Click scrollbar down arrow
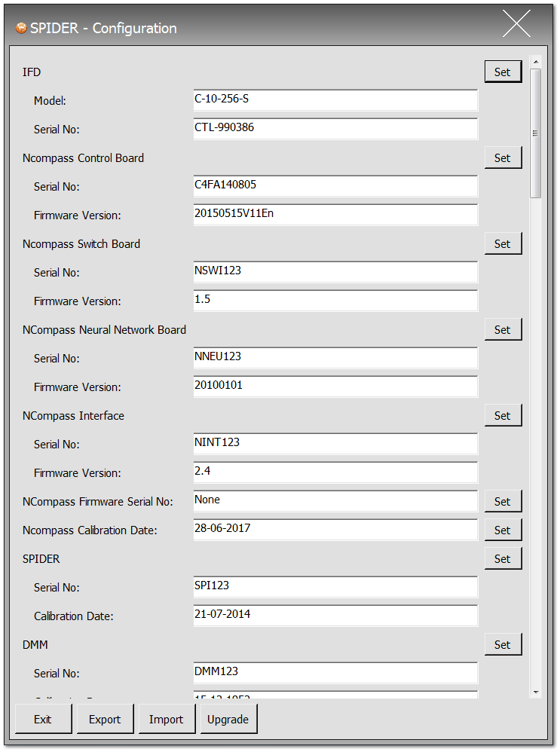560x752 pixels. pos(536,692)
